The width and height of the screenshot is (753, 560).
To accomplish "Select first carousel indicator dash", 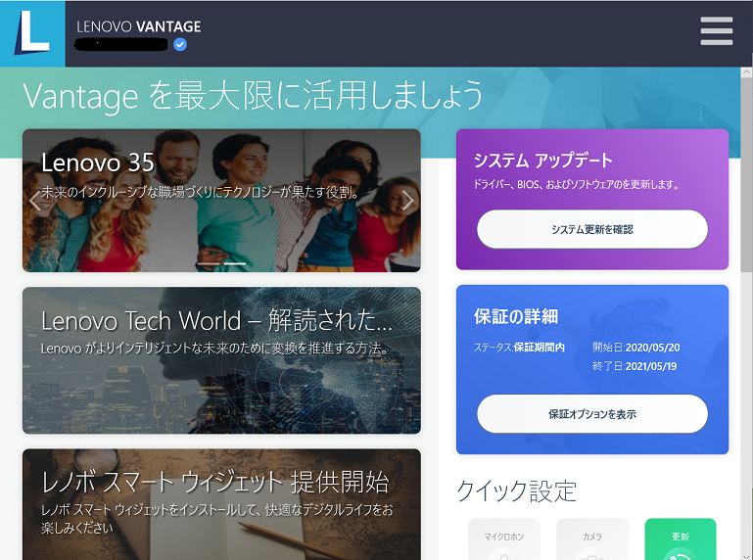I will [209, 263].
